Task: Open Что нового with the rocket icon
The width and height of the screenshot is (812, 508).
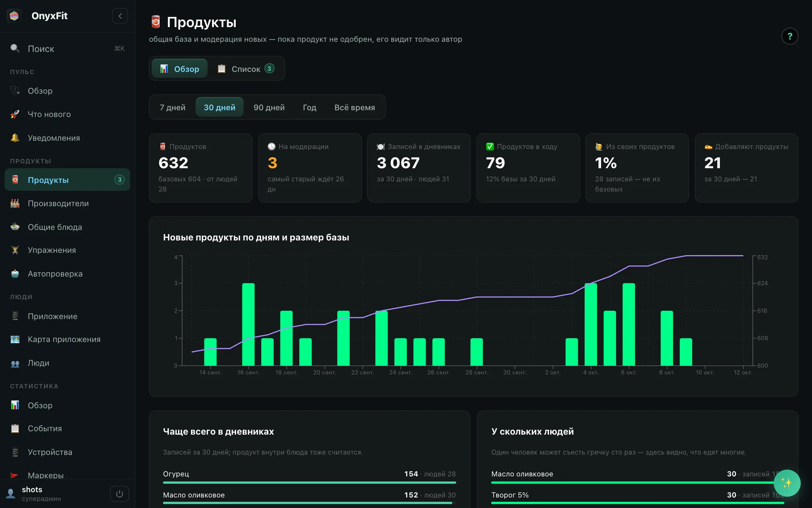Action: (15, 114)
